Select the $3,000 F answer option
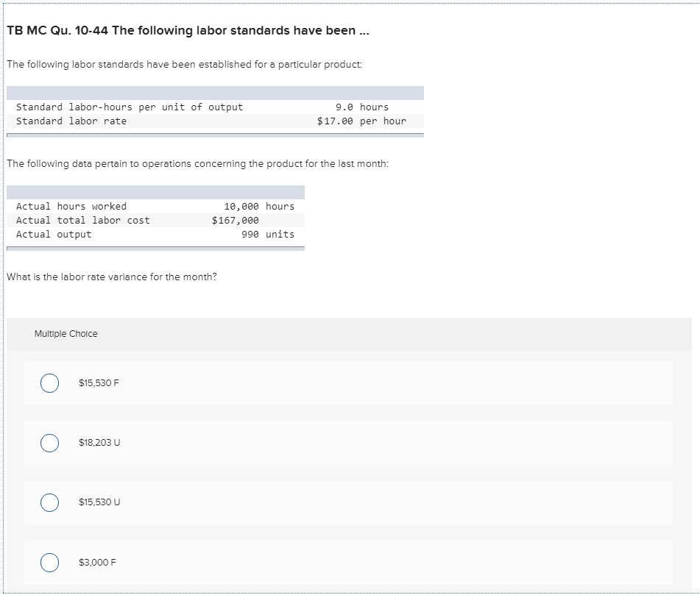This screenshot has height=595, width=700. pos(50,562)
